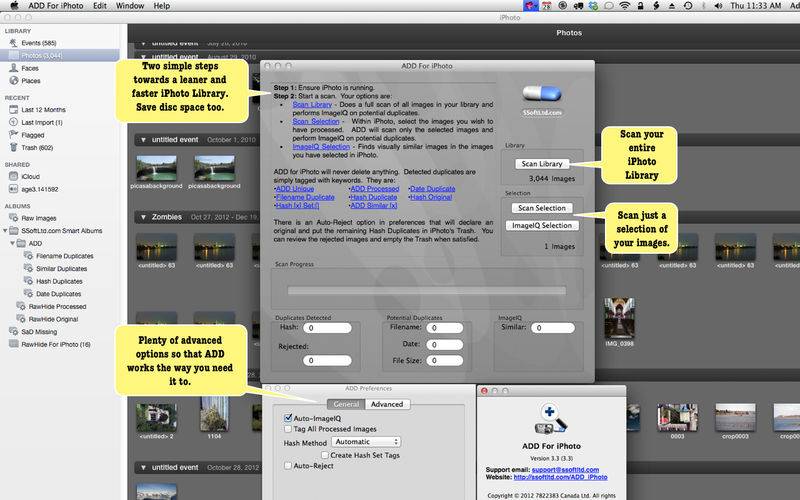The width and height of the screenshot is (800, 500).
Task: Select Last 12 Months calendar icon
Action: [14, 109]
